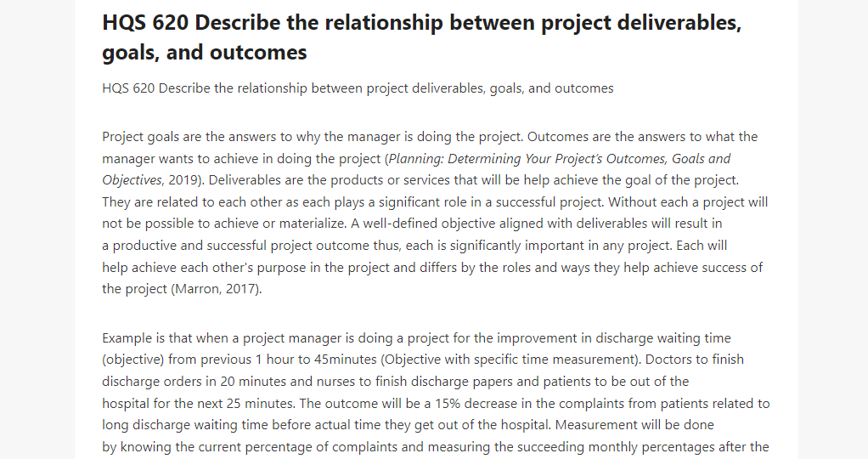Click the line 'help achieve each other's purpose'
The image size is (868, 459).
click(x=432, y=267)
